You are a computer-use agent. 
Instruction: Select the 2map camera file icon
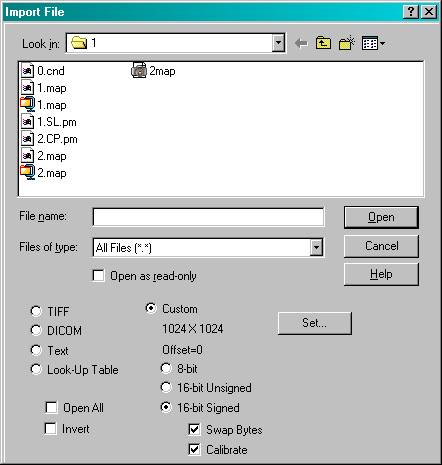click(139, 71)
